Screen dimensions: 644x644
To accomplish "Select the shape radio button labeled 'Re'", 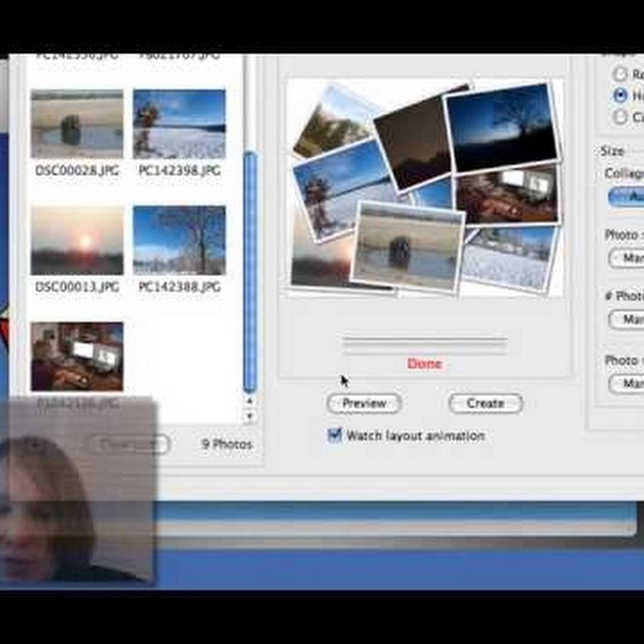I will 620,74.
